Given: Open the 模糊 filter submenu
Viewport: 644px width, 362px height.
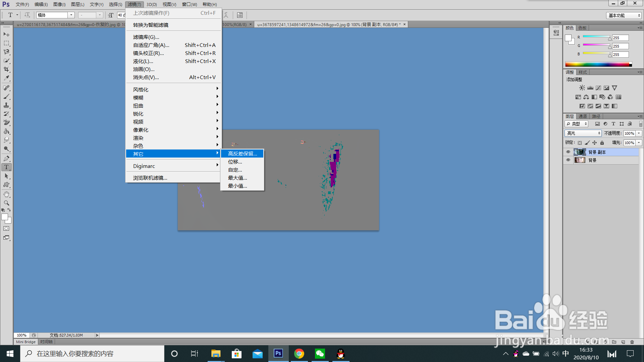Looking at the screenshot, I should click(138, 98).
